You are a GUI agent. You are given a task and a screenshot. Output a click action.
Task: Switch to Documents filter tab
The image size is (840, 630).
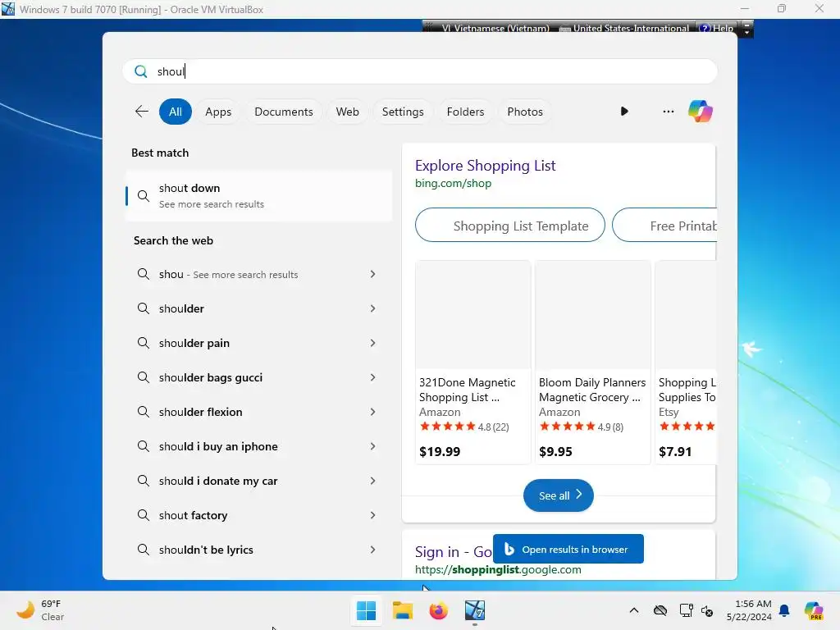[283, 112]
